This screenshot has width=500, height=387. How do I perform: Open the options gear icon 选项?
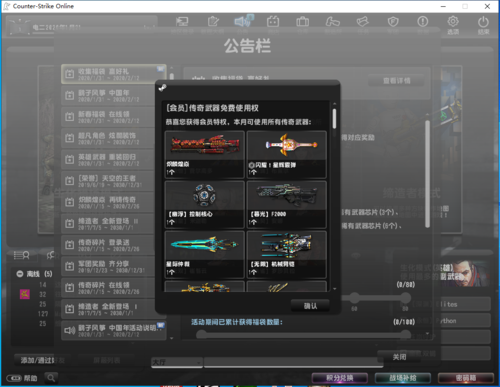click(x=453, y=25)
